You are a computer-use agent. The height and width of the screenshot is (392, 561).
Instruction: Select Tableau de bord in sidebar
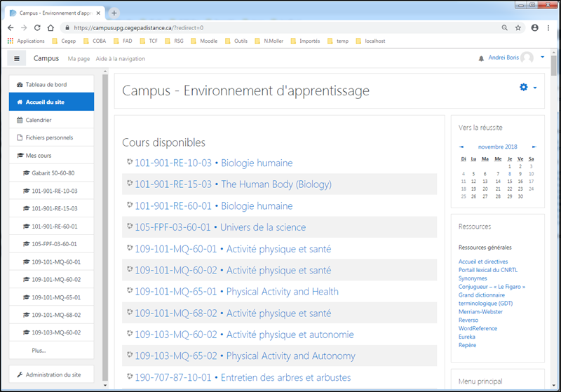click(x=46, y=84)
